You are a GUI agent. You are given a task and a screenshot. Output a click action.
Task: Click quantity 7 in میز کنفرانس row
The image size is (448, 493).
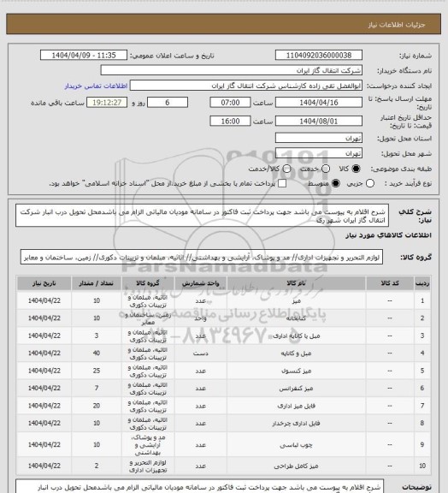tap(96, 389)
